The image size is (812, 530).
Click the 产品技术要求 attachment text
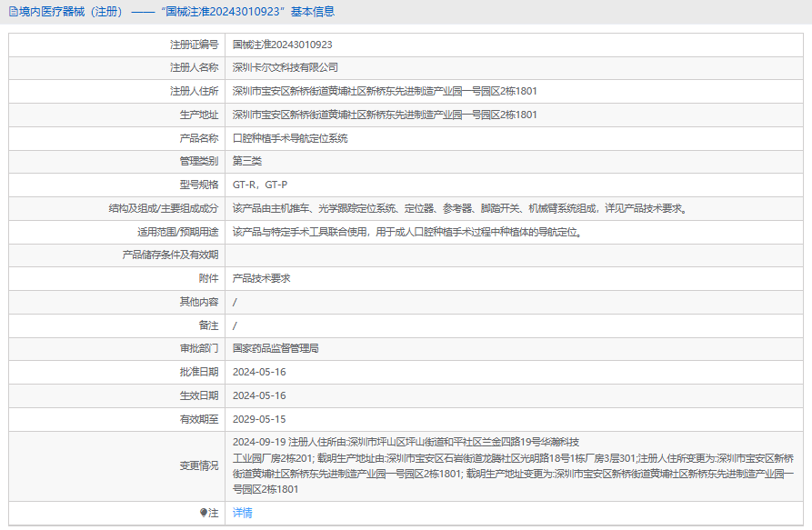point(262,278)
